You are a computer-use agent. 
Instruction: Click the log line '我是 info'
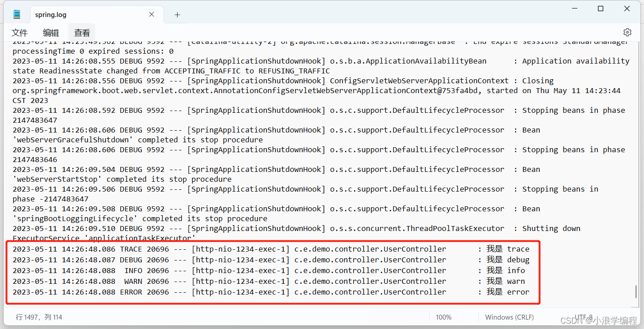coord(269,270)
